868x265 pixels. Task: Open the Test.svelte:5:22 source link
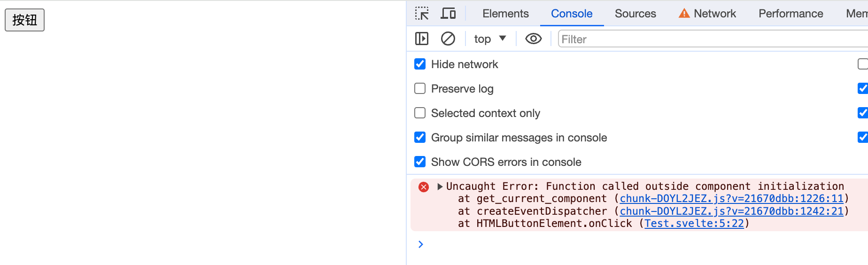[x=694, y=224]
